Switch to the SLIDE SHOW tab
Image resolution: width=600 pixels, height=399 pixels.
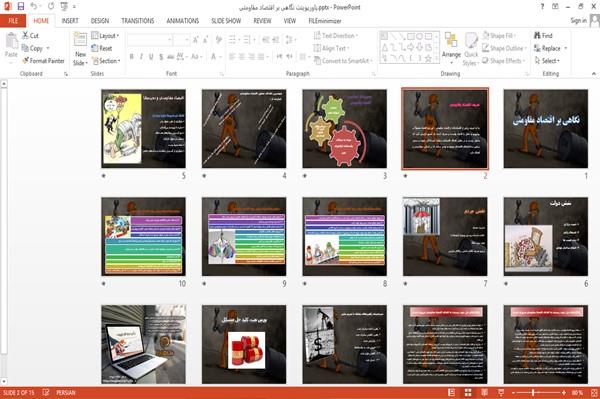(226, 21)
